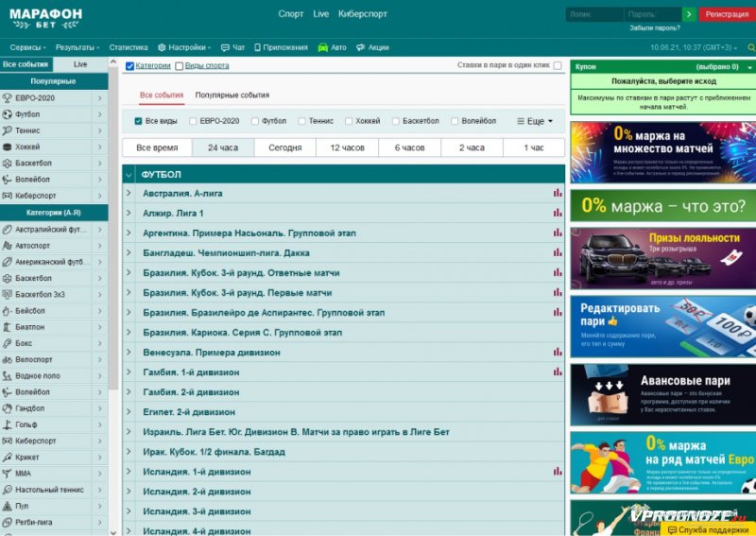Click the boxing glove icon beside Бокс

pyautogui.click(x=9, y=343)
